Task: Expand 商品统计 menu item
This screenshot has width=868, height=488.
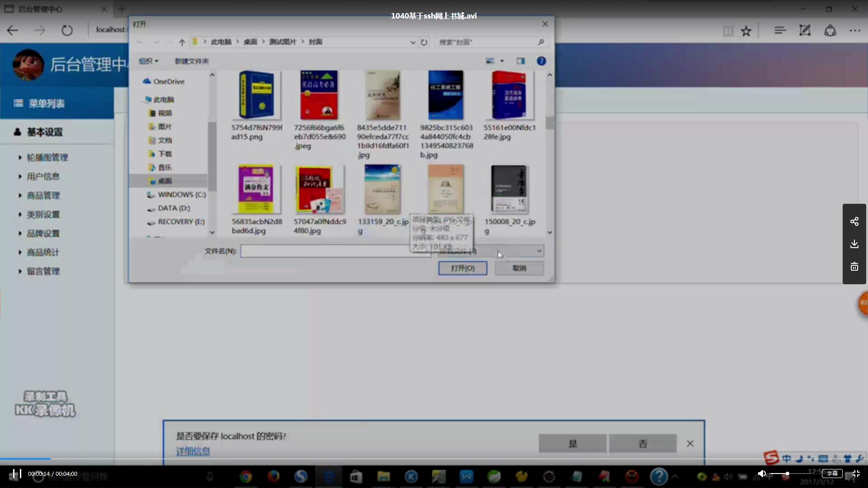Action: pos(43,252)
